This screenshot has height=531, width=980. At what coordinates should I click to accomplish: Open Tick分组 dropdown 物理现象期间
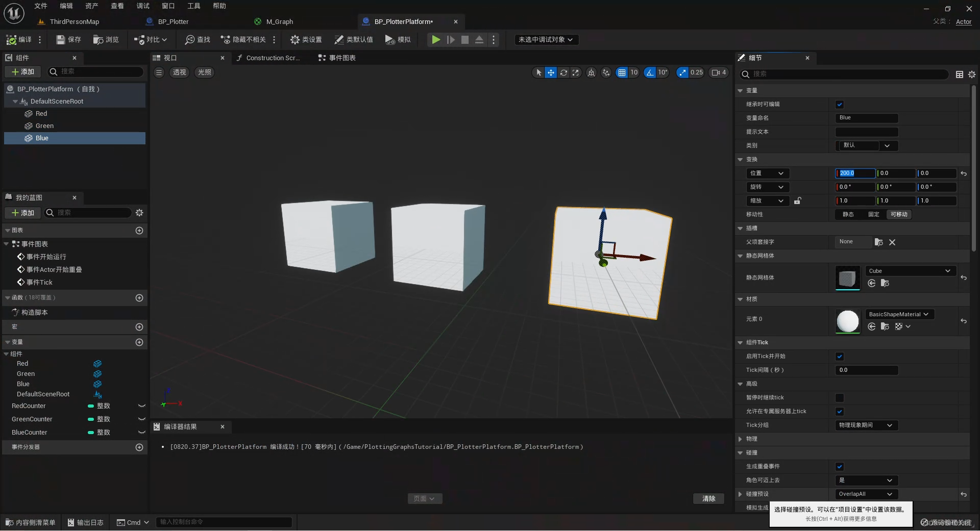(x=867, y=425)
